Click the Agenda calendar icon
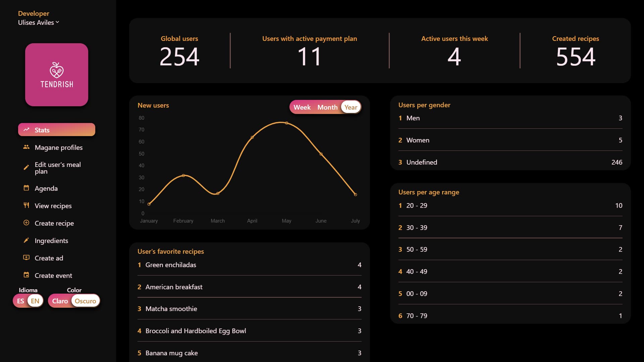The height and width of the screenshot is (362, 644). click(26, 188)
